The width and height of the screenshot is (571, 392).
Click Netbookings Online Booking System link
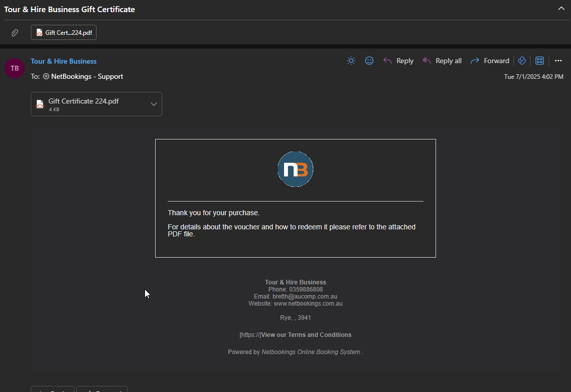[311, 352]
